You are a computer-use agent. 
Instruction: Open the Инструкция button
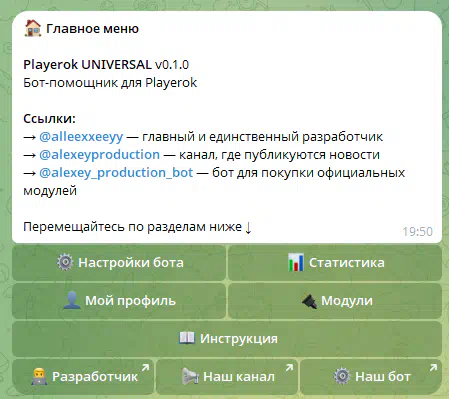(227, 339)
